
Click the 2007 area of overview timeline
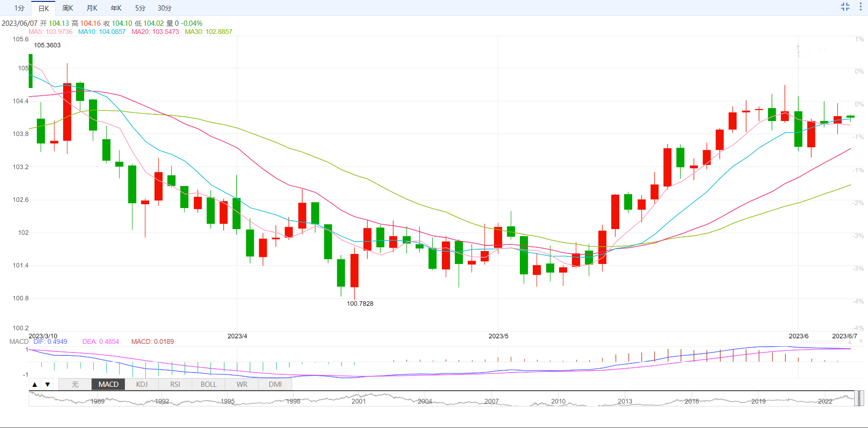click(492, 401)
